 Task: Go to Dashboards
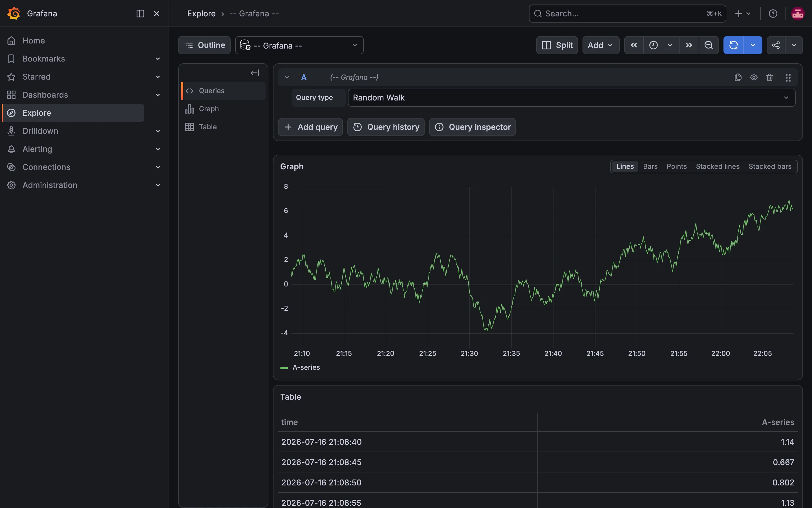pos(45,95)
